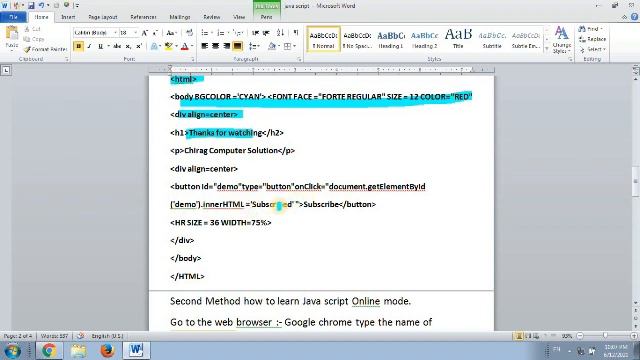Switch to Print Layout view
The image size is (640, 360).
click(519, 336)
